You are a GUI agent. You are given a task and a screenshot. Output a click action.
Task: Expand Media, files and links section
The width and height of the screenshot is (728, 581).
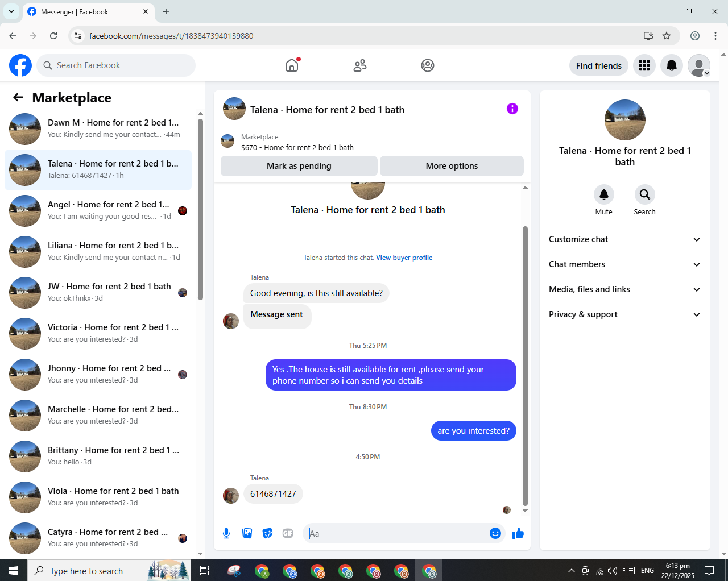624,289
